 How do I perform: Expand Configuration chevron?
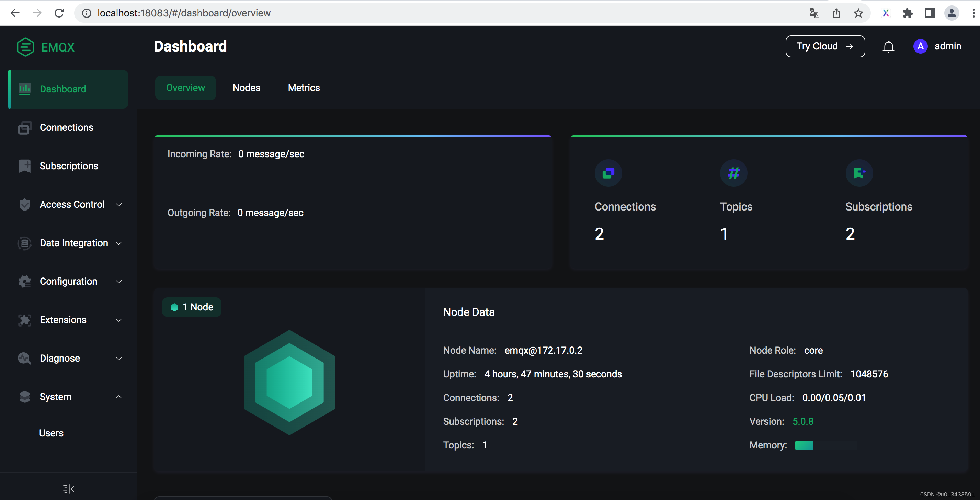[119, 282]
